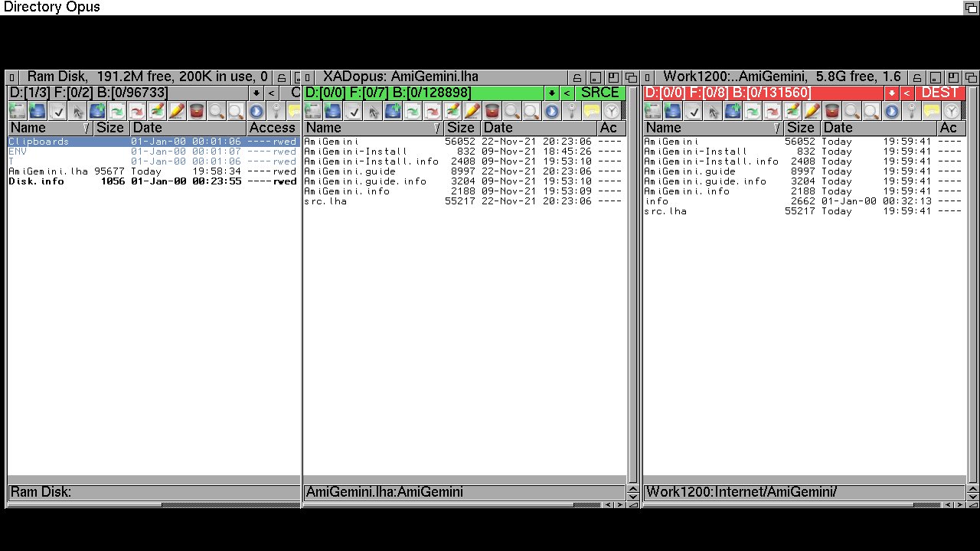980x551 pixels.
Task: Click the blue play circle icon in Work1200 lister
Action: point(891,111)
